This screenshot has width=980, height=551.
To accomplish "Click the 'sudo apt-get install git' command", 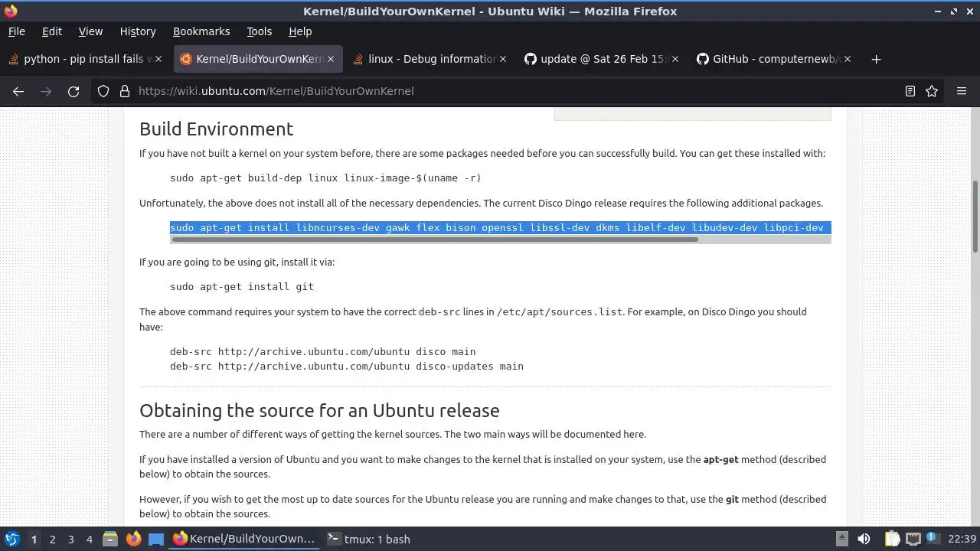I will [242, 287].
